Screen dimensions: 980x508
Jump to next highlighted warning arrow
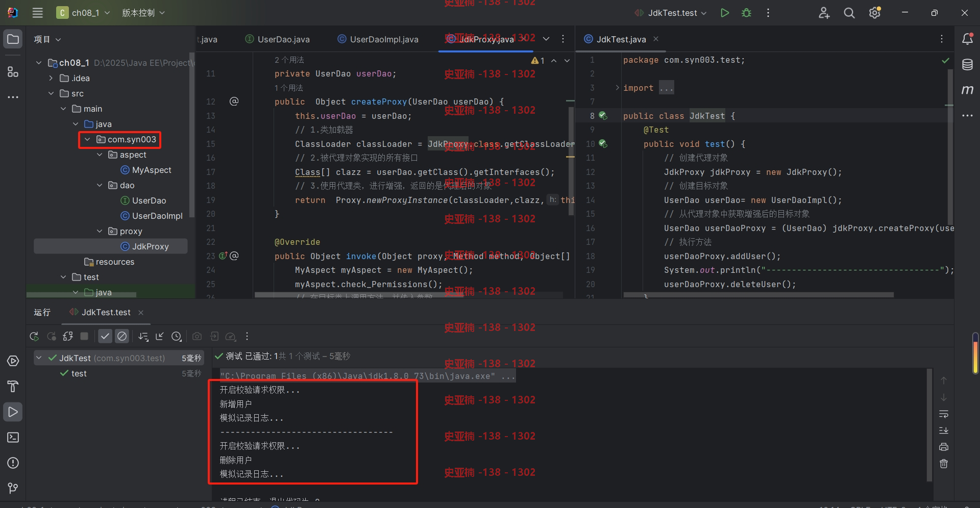tap(567, 60)
